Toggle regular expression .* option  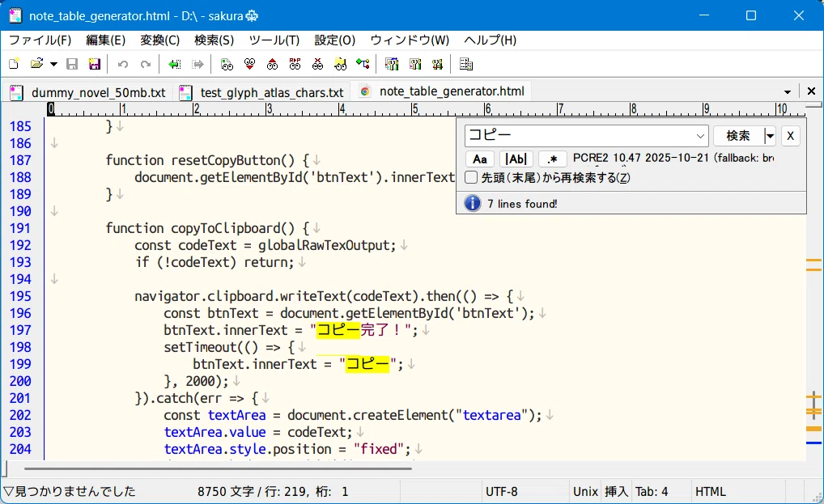point(552,159)
